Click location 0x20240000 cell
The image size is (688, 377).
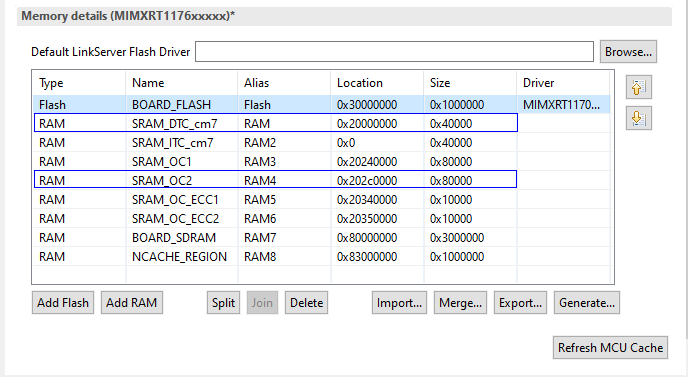pyautogui.click(x=367, y=162)
